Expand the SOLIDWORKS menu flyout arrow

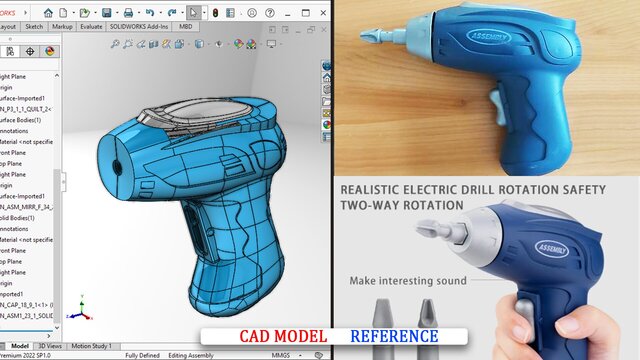25,13
